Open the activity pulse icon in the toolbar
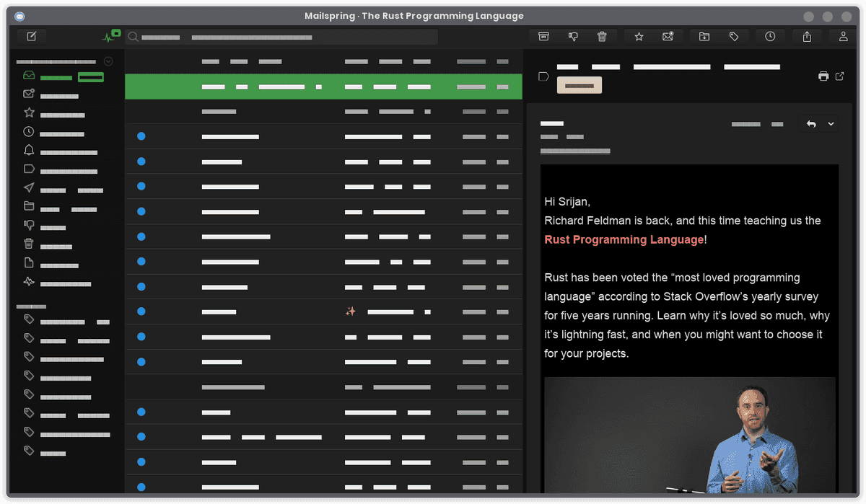The image size is (866, 504). (110, 37)
